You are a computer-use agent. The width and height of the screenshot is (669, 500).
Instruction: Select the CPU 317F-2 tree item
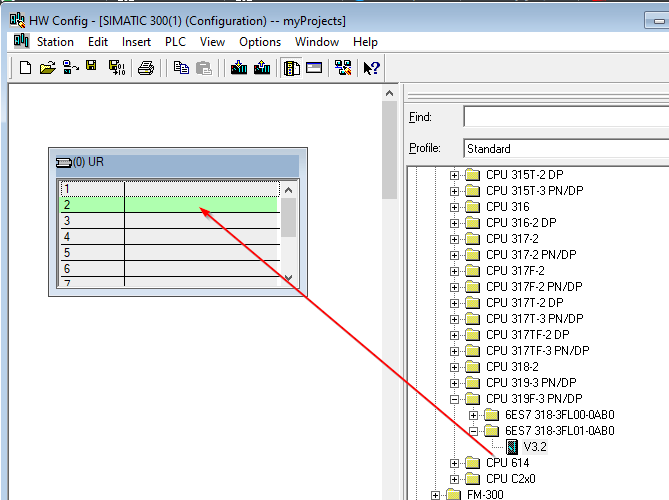(515, 271)
